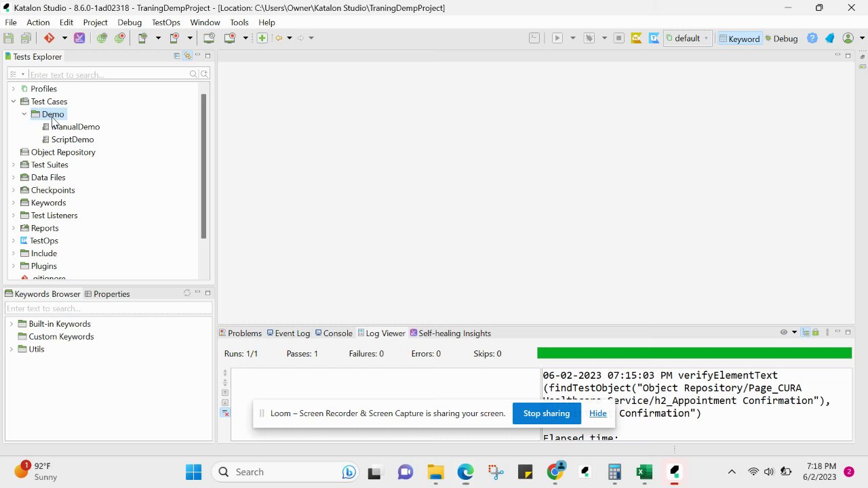Open the Properties tab

click(x=107, y=294)
